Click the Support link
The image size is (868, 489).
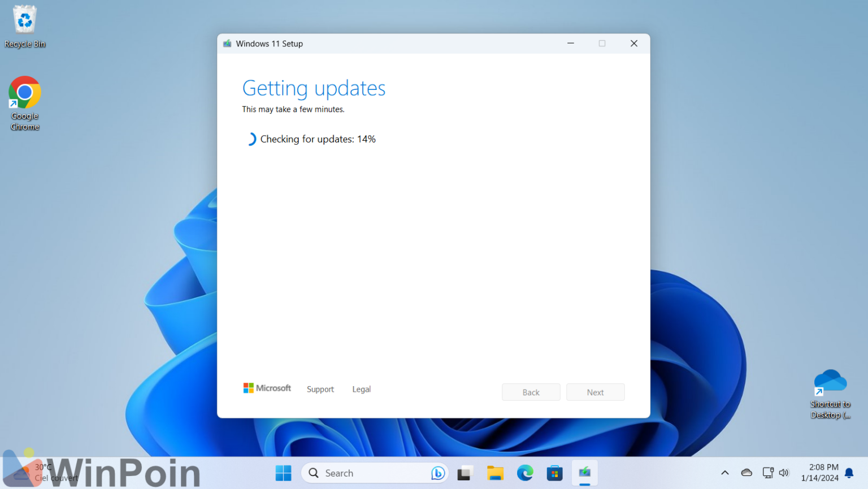point(320,389)
